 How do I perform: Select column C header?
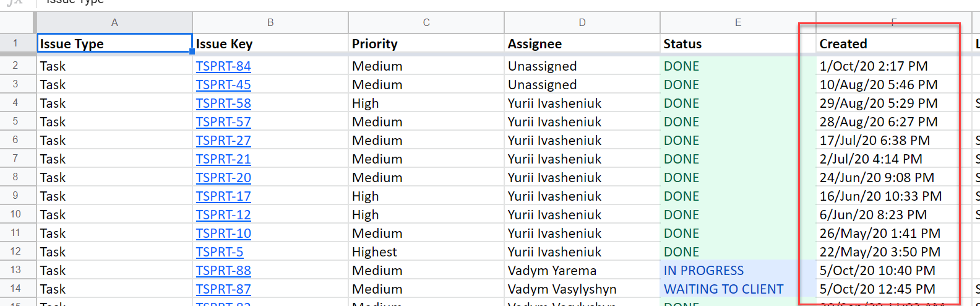pyautogui.click(x=426, y=22)
